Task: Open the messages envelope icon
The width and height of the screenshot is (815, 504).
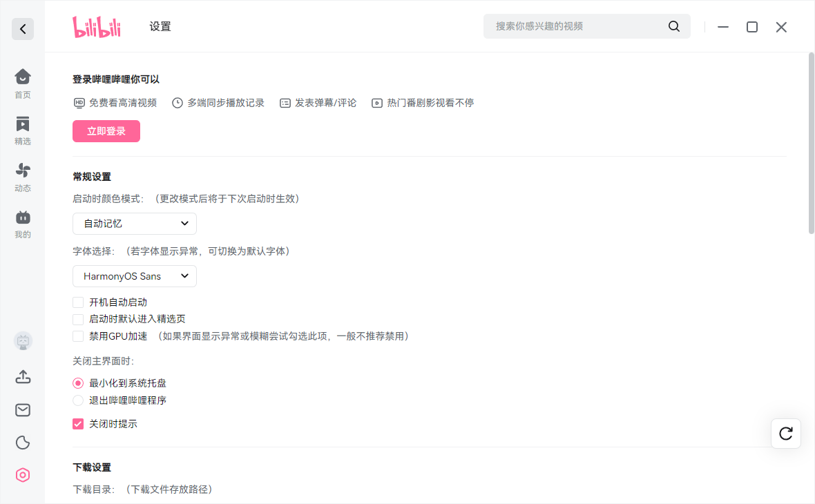Action: click(23, 410)
